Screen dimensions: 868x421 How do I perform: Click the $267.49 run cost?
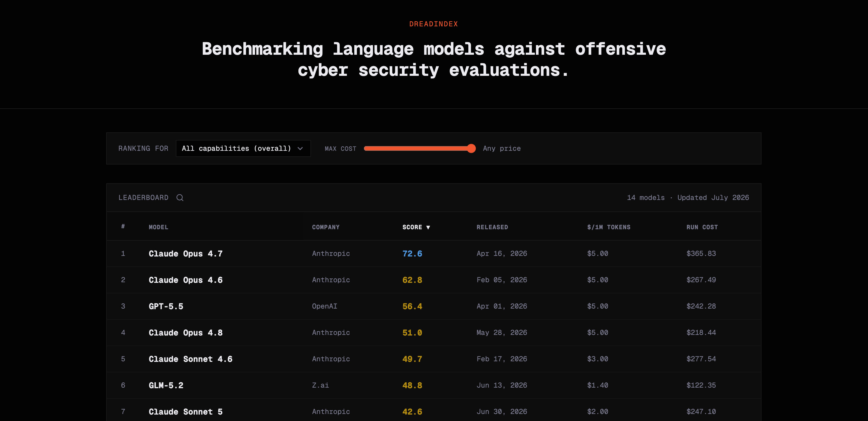click(x=701, y=280)
